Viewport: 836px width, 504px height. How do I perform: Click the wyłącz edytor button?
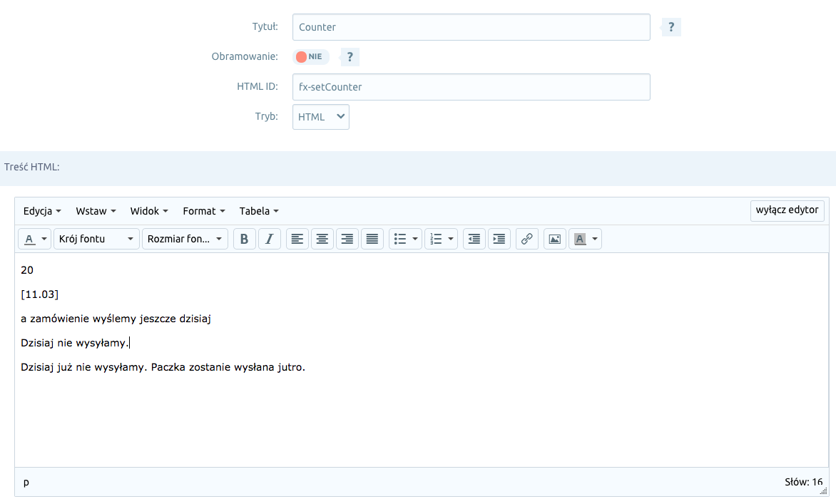coord(787,210)
